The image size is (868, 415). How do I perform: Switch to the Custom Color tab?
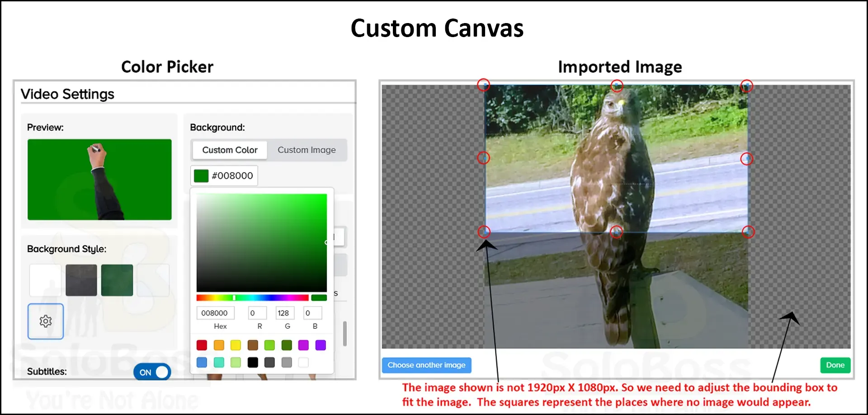(230, 150)
